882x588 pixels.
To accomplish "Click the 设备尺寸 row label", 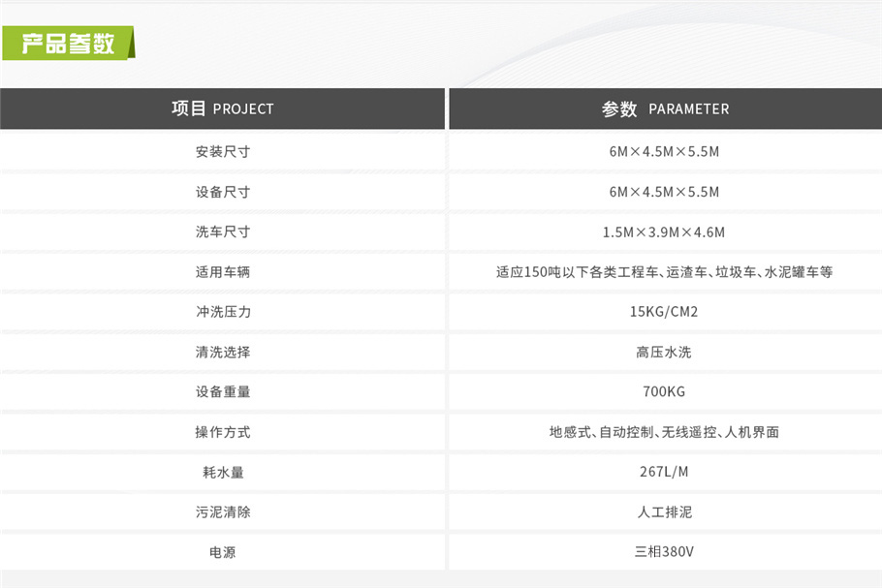I will pos(222,192).
